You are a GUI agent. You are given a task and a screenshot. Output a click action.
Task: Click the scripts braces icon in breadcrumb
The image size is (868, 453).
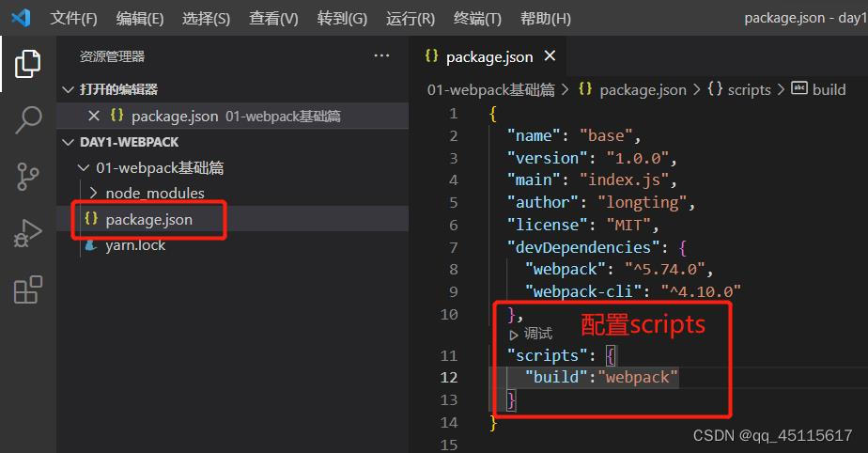[x=715, y=88]
